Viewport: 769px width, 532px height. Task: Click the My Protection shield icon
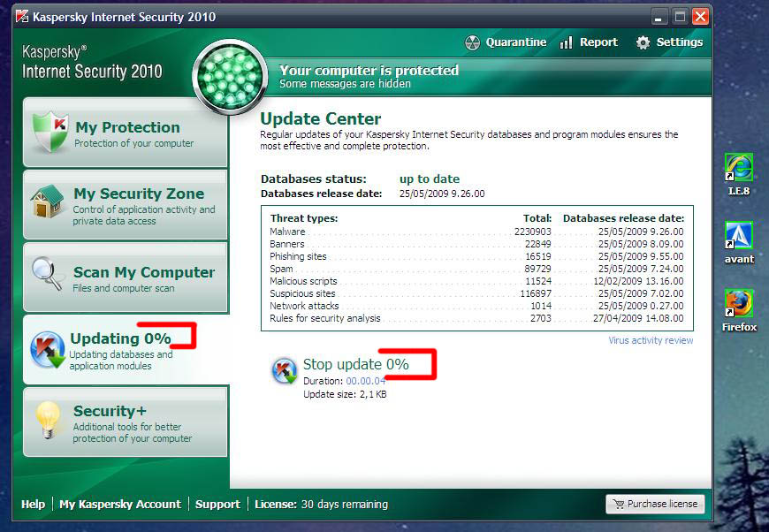[49, 132]
